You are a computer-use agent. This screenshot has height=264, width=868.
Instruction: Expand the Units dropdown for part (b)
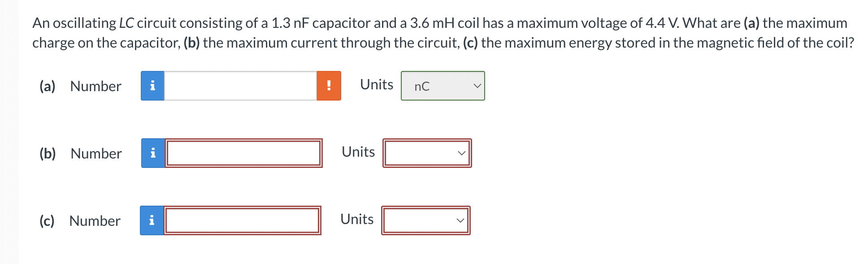tap(426, 153)
